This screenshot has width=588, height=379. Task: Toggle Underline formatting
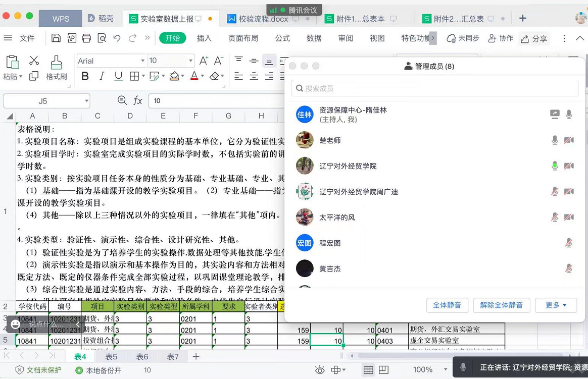(119, 76)
